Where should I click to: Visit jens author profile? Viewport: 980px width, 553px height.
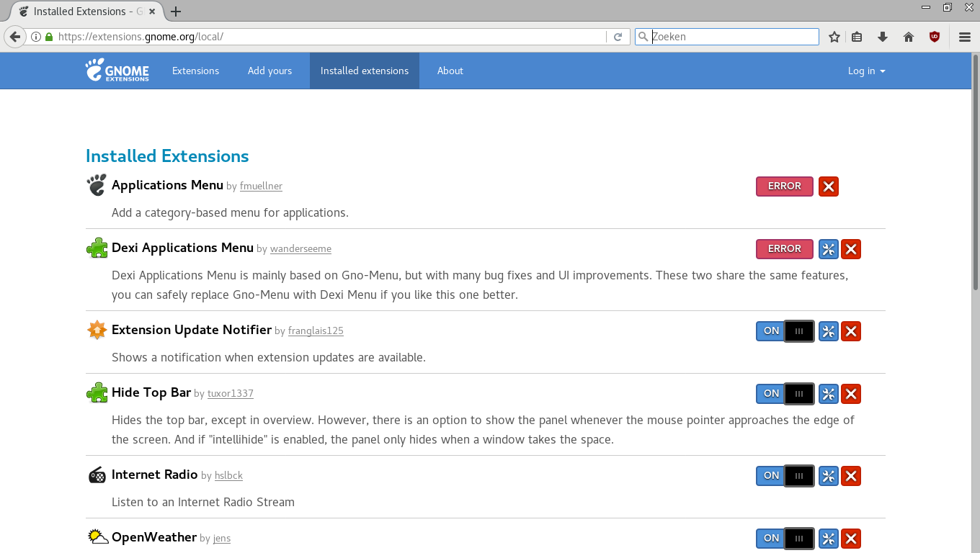222,539
